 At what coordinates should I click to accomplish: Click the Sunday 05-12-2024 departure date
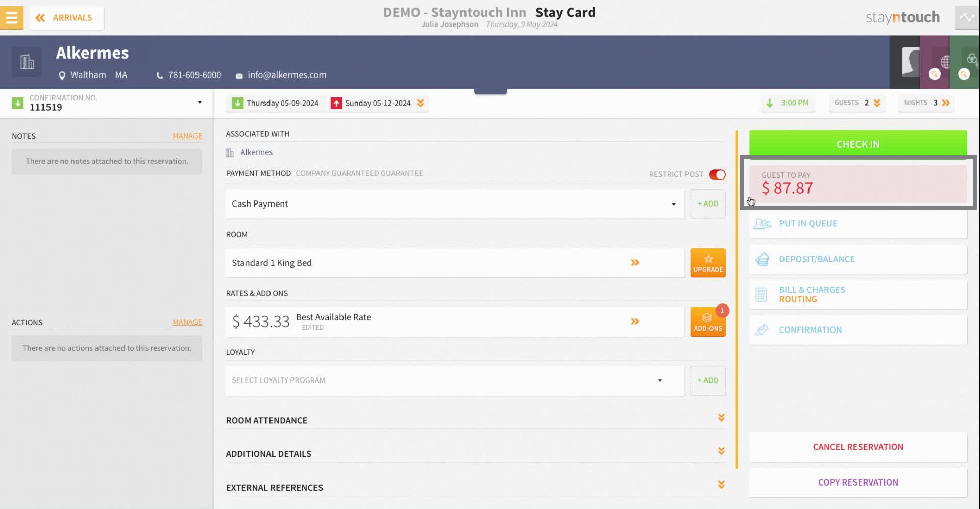(378, 103)
